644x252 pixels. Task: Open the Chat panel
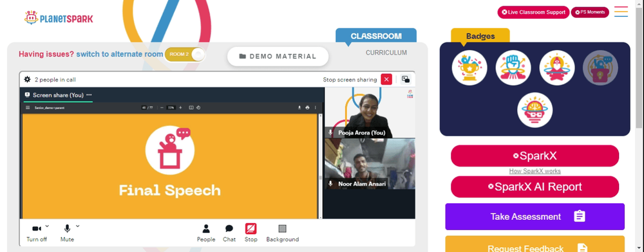pyautogui.click(x=229, y=233)
